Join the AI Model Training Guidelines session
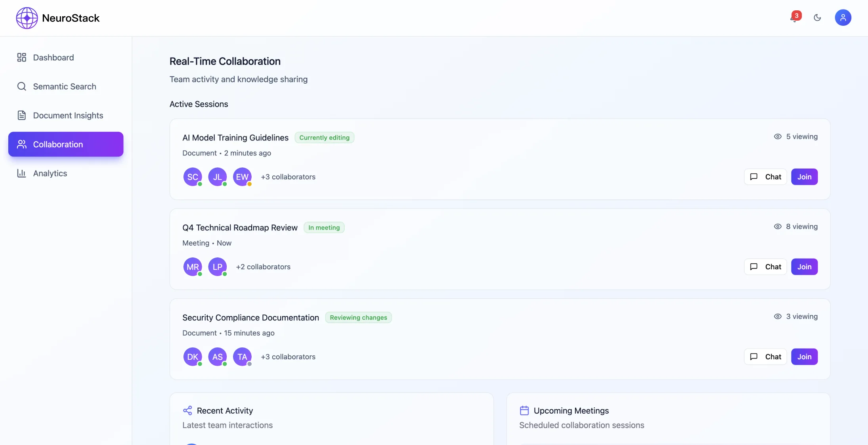Screen dimensions: 868x445 point(804,176)
